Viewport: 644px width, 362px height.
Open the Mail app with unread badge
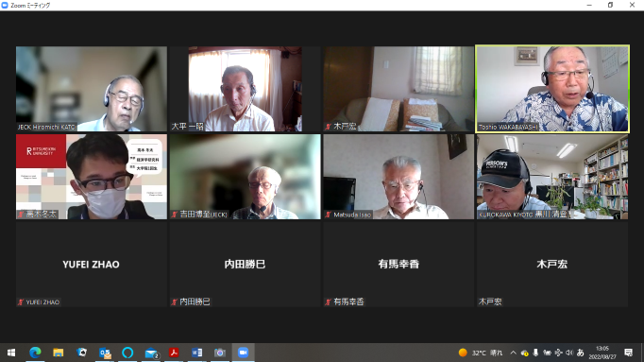tap(151, 353)
